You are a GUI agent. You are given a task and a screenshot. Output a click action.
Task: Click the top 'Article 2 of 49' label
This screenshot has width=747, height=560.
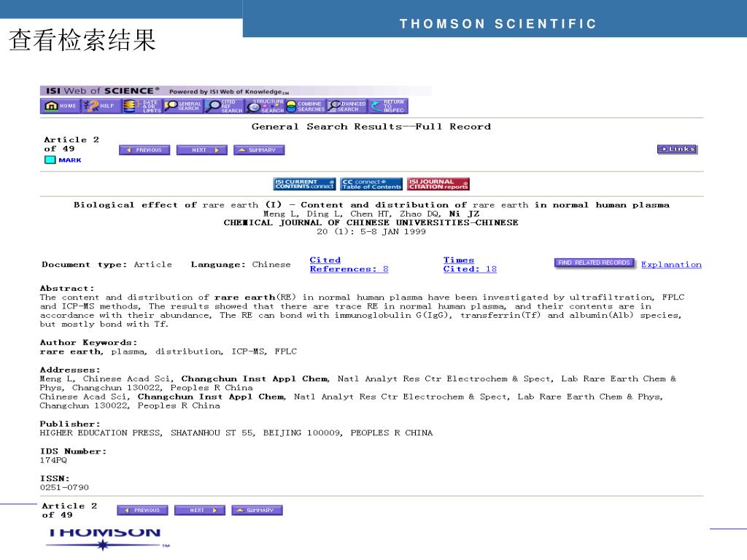71,144
